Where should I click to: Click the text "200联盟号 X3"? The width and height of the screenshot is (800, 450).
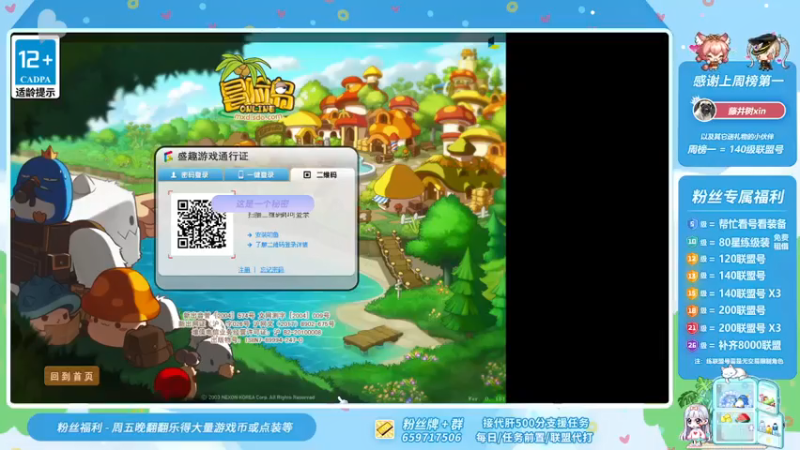click(x=749, y=328)
